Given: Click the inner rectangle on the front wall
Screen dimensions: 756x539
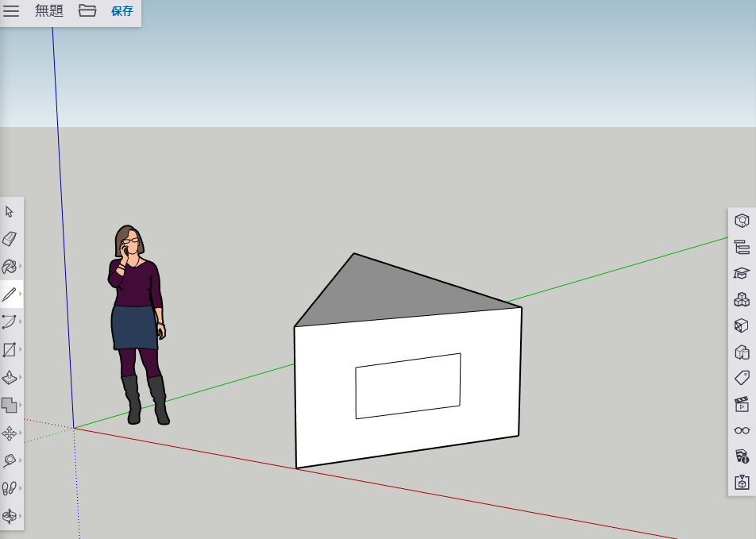Looking at the screenshot, I should pyautogui.click(x=408, y=386).
